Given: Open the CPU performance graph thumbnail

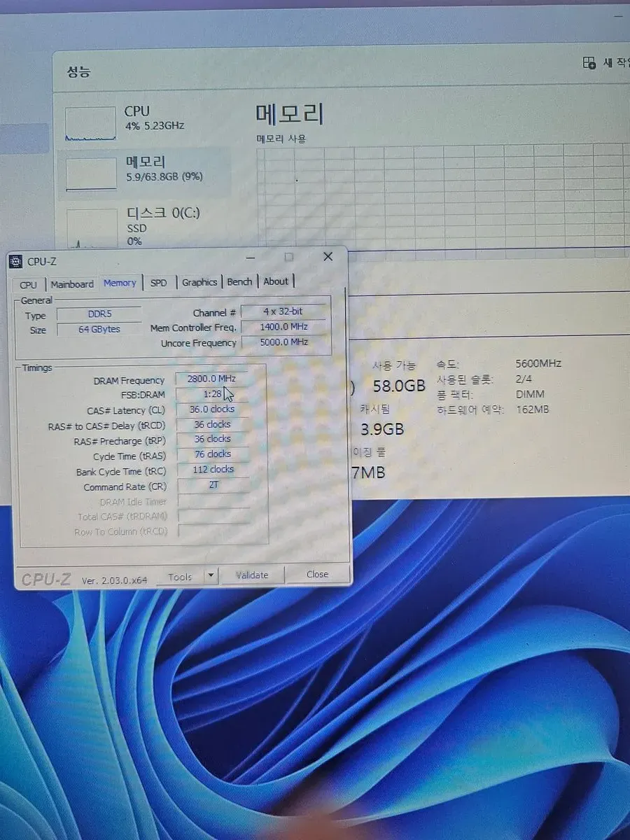Looking at the screenshot, I should 90,124.
